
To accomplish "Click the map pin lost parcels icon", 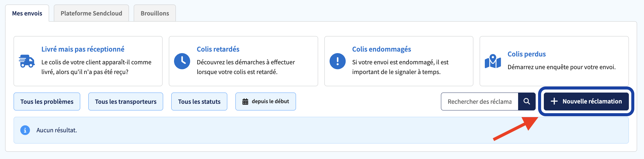I will coord(493,61).
